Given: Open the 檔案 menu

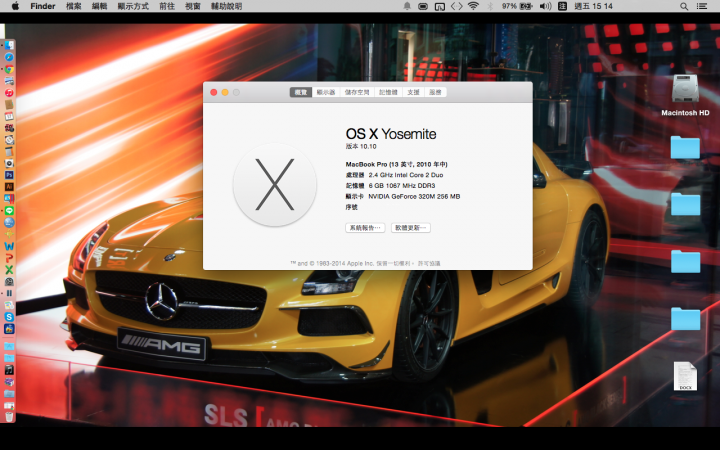Looking at the screenshot, I should coord(73,6).
